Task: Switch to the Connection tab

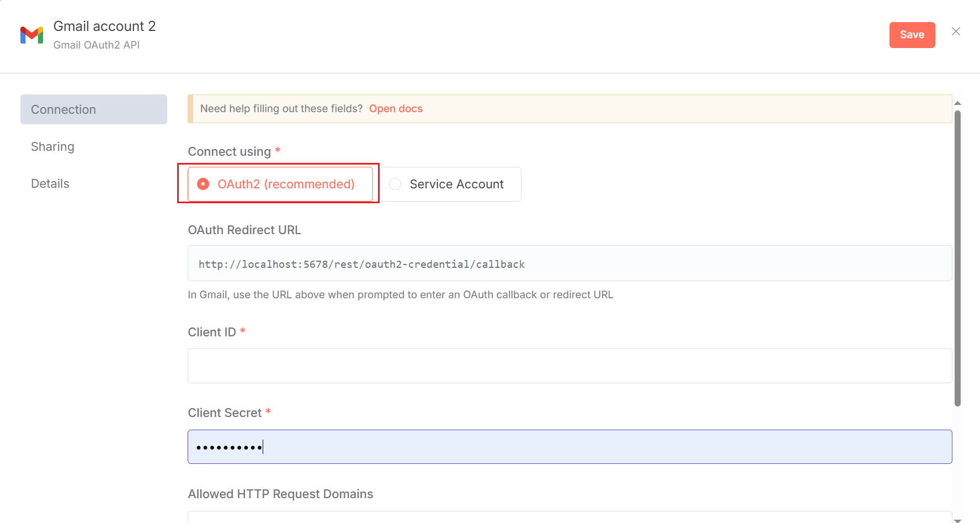Action: click(93, 109)
